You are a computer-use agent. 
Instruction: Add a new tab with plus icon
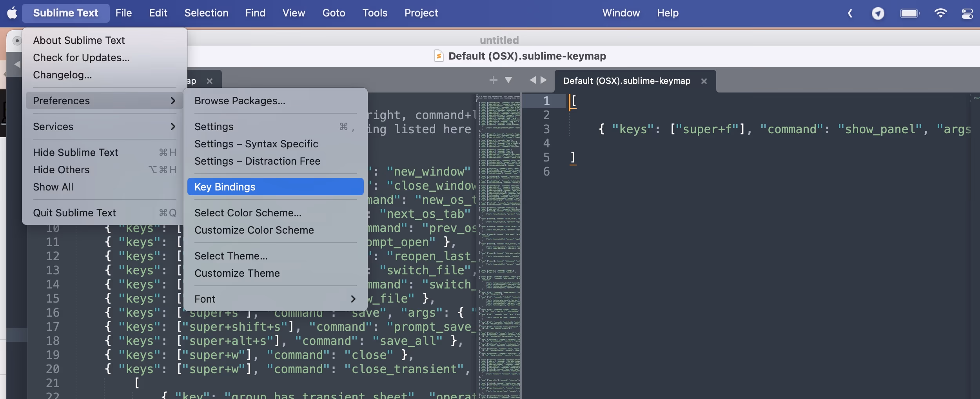click(x=493, y=80)
